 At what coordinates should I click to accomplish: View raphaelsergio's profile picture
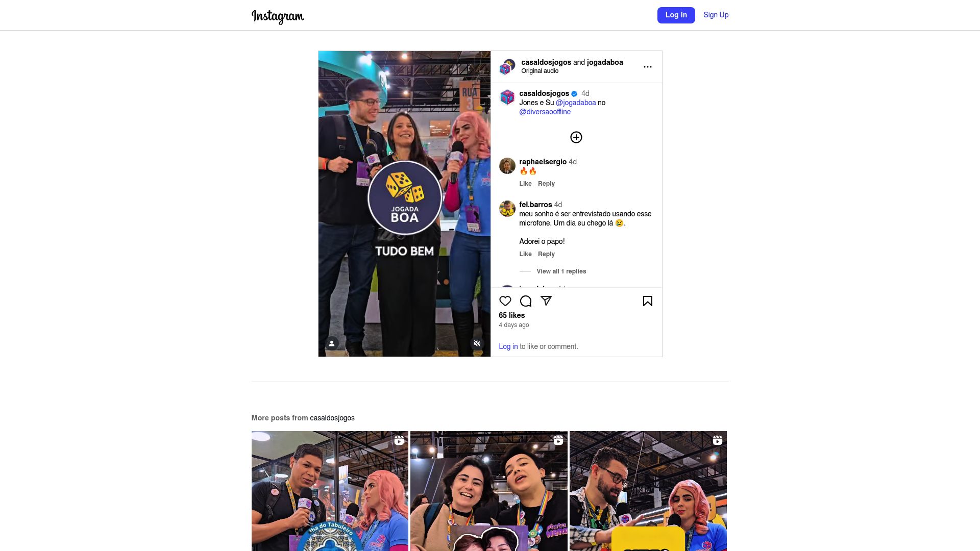tap(507, 166)
